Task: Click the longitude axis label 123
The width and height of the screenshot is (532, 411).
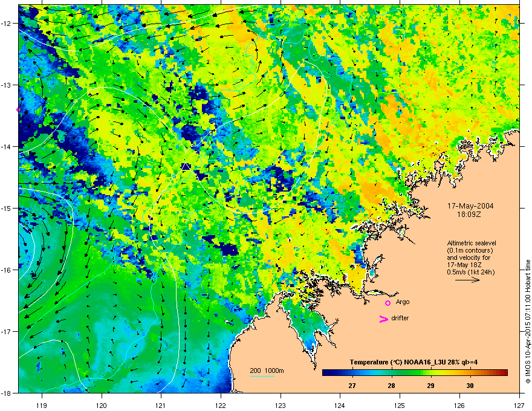Action: [281, 406]
